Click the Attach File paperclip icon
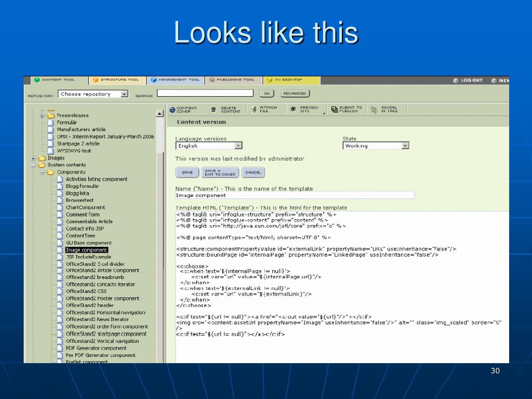Image resolution: width=532 pixels, height=399 pixels. point(255,109)
